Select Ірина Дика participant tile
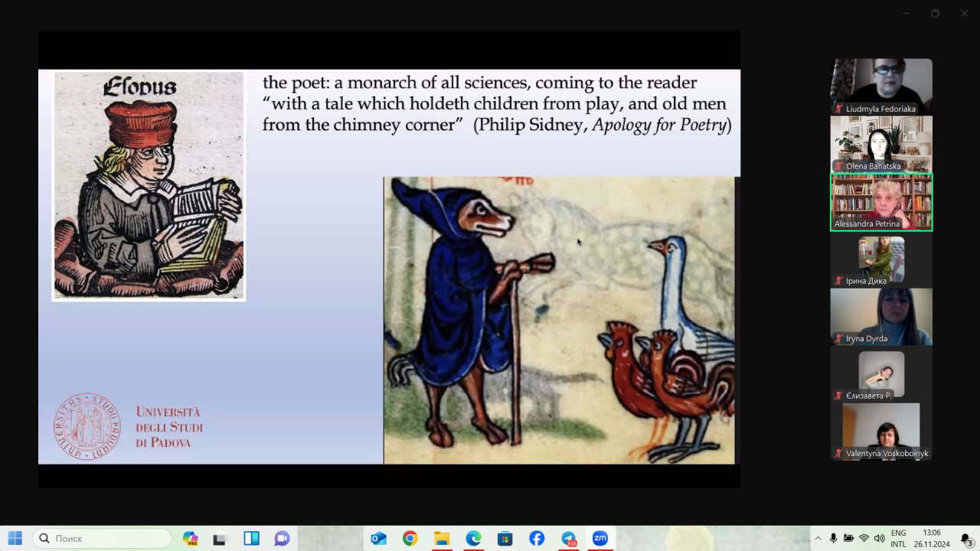The width and height of the screenshot is (980, 551). click(x=881, y=259)
